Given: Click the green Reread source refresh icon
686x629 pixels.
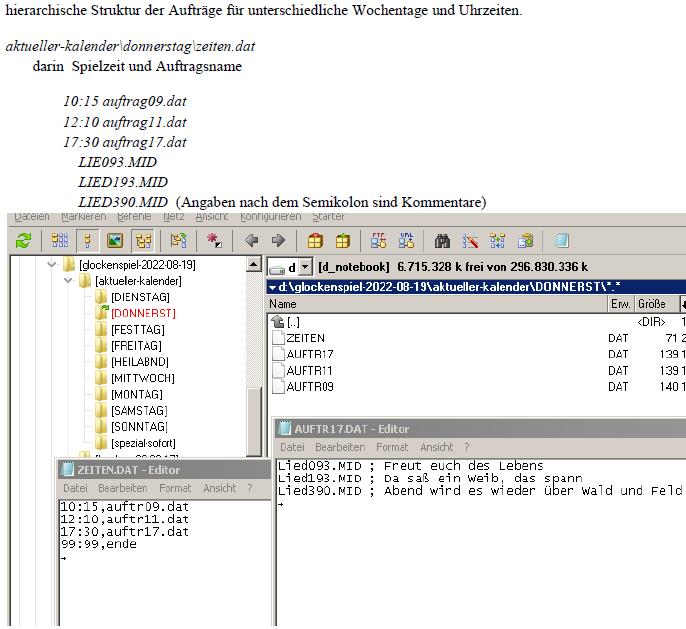Looking at the screenshot, I should click(24, 241).
